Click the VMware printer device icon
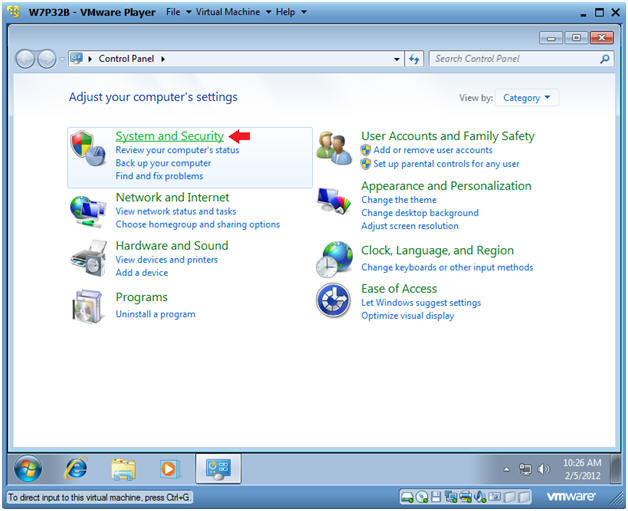 (x=465, y=497)
